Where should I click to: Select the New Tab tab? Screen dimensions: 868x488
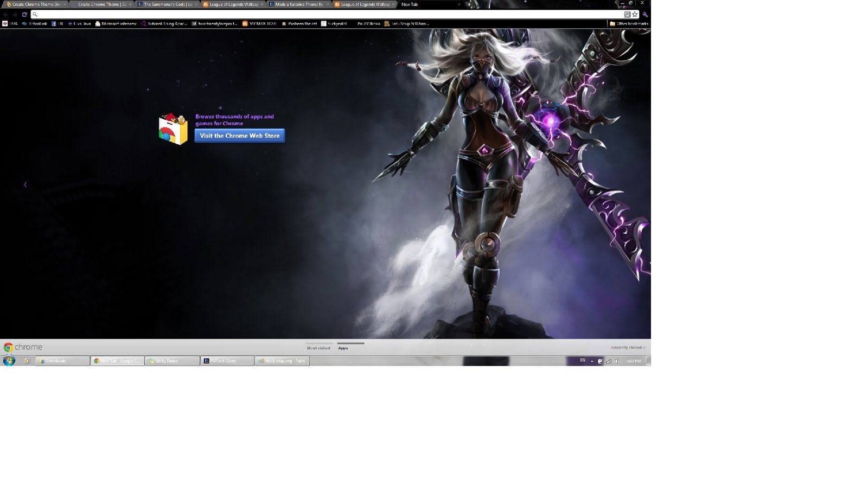[430, 4]
